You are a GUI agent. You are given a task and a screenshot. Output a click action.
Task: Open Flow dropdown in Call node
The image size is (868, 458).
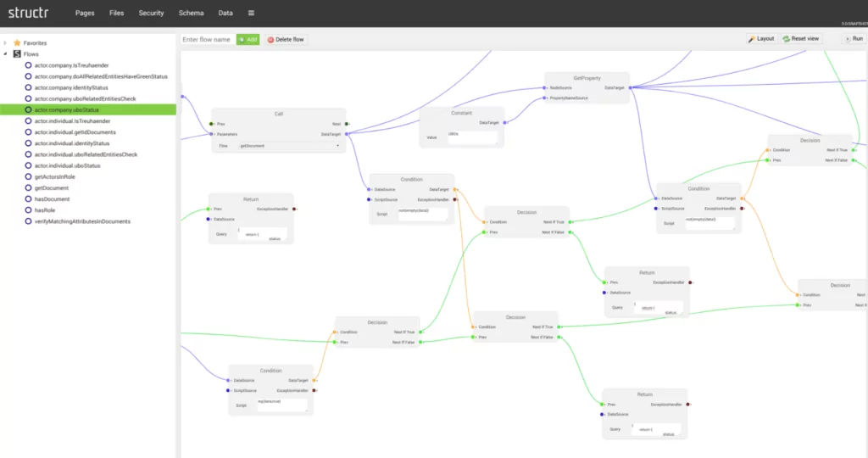[289, 146]
